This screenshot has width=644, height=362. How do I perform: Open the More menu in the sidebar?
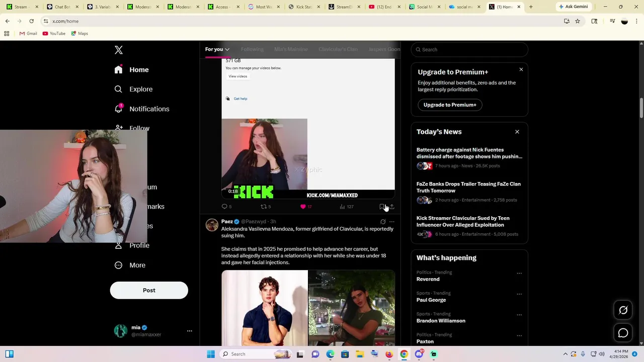[x=130, y=265]
